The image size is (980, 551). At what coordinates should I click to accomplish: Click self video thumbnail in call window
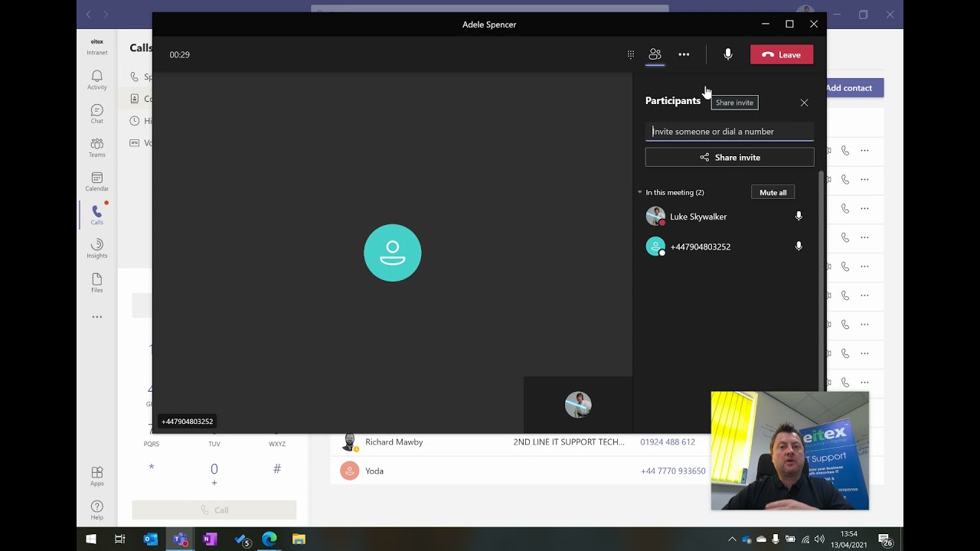tap(578, 404)
